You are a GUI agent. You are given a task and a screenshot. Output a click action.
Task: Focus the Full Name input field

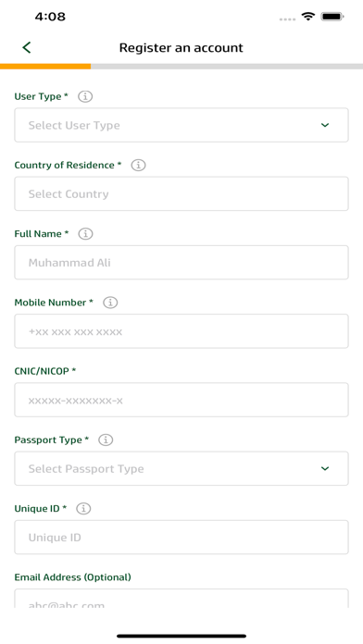[x=181, y=263]
